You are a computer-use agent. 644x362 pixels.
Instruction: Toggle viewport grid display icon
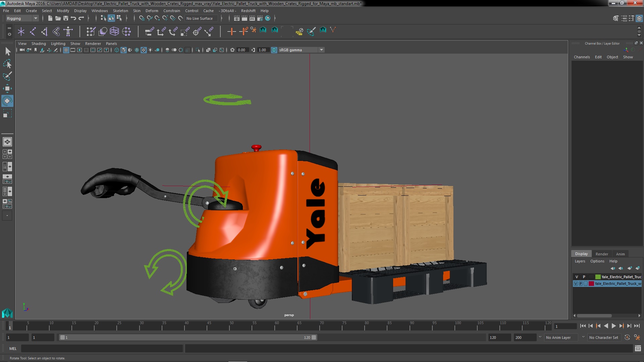[x=66, y=50]
